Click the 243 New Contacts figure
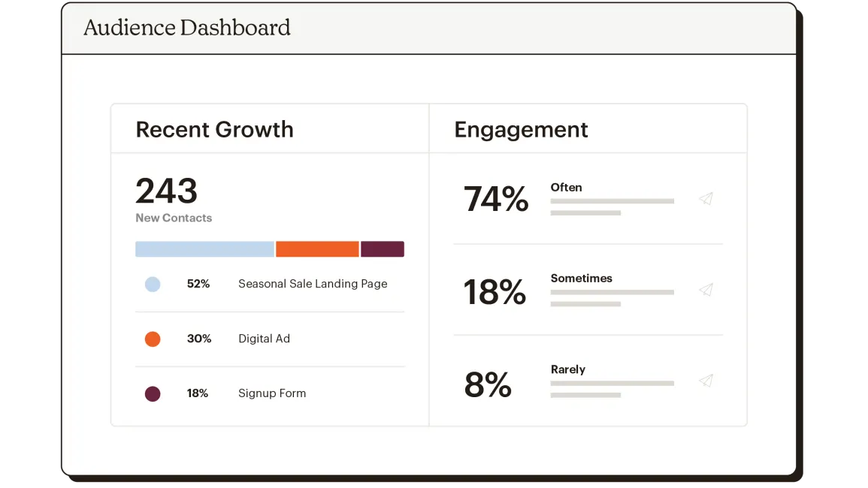 [167, 191]
